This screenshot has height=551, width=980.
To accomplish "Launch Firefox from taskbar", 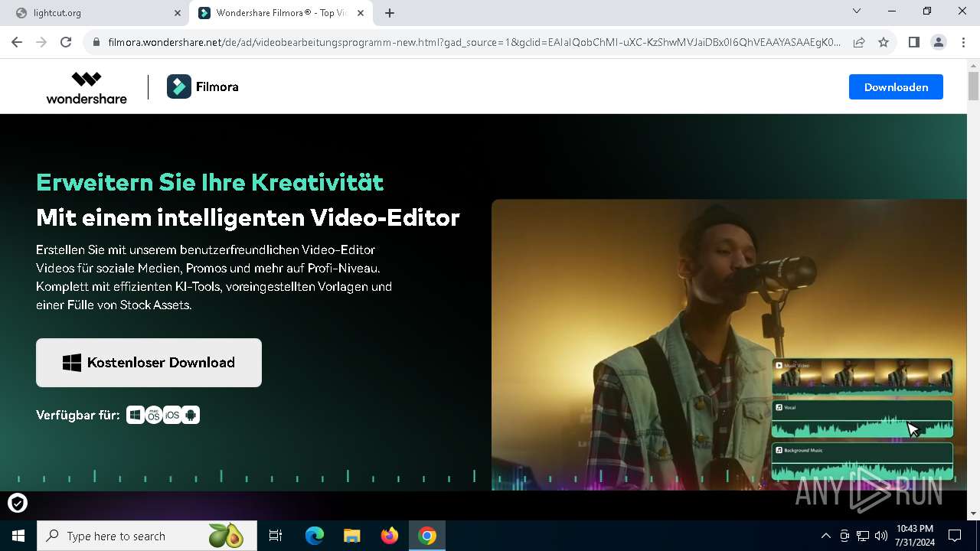I will click(390, 536).
